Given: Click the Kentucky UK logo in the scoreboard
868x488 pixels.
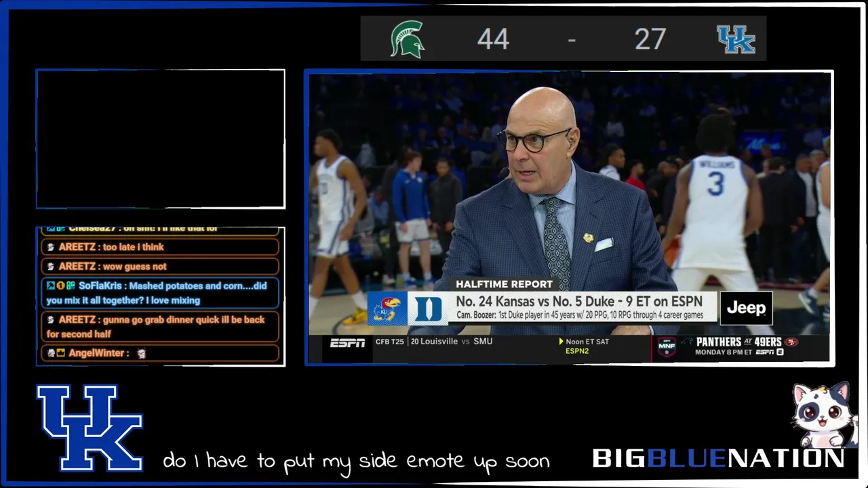Looking at the screenshot, I should point(736,39).
